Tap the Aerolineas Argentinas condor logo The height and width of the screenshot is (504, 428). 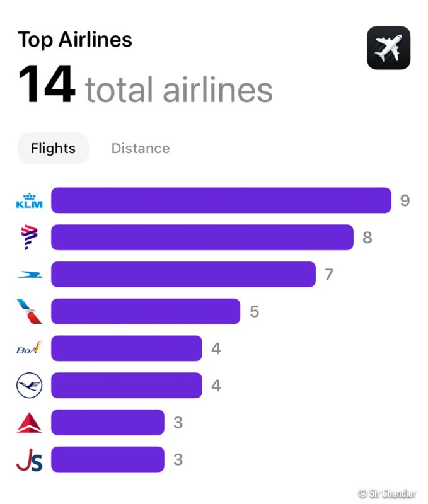point(29,275)
